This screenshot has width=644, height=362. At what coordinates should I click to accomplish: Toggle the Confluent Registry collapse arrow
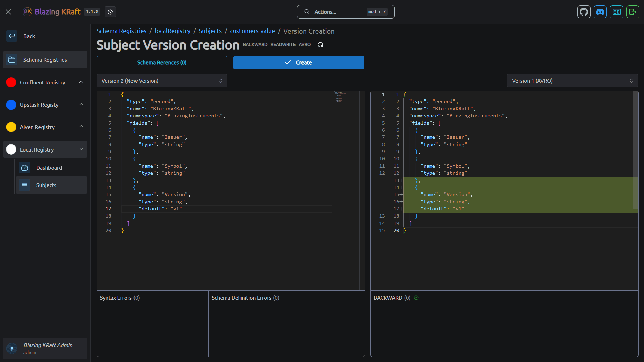coord(82,82)
